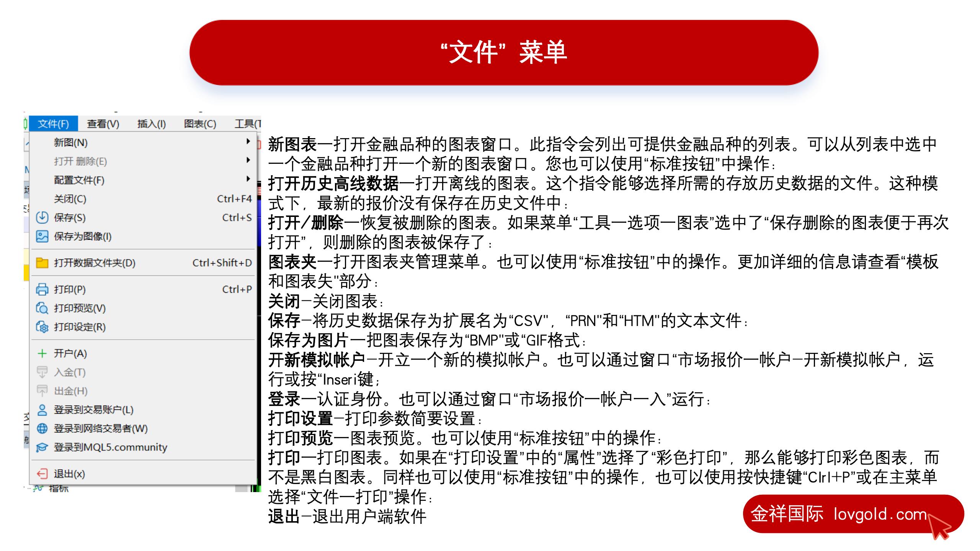Click the Print Preview (打印预览) magnifier icon
Image resolution: width=980 pixels, height=551 pixels.
tap(42, 308)
